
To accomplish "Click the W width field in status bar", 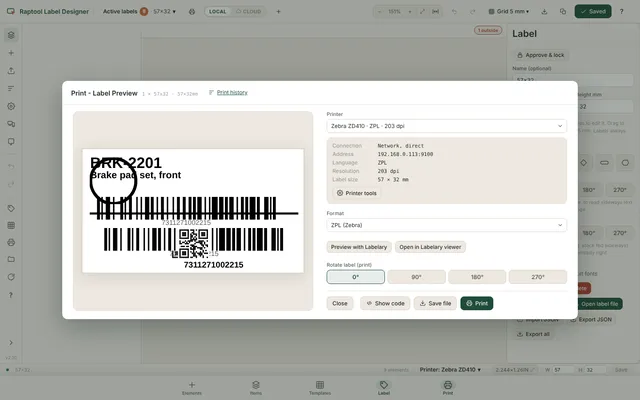I will [x=562, y=370].
